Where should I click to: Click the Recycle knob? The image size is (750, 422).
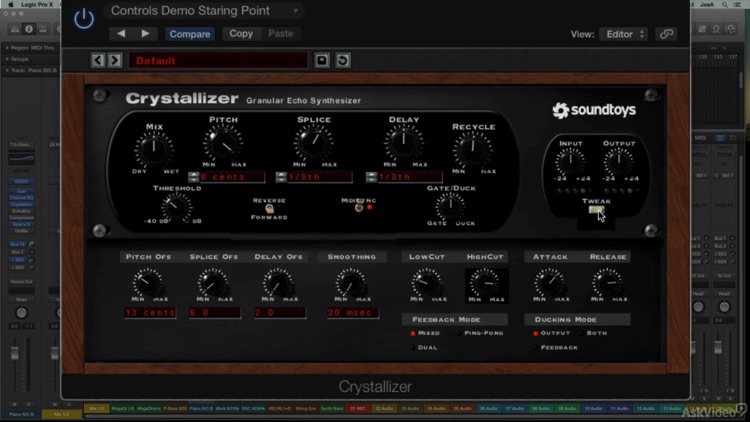click(x=473, y=149)
